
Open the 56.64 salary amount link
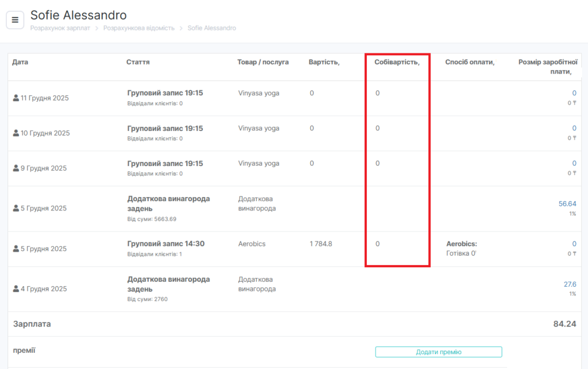click(567, 203)
